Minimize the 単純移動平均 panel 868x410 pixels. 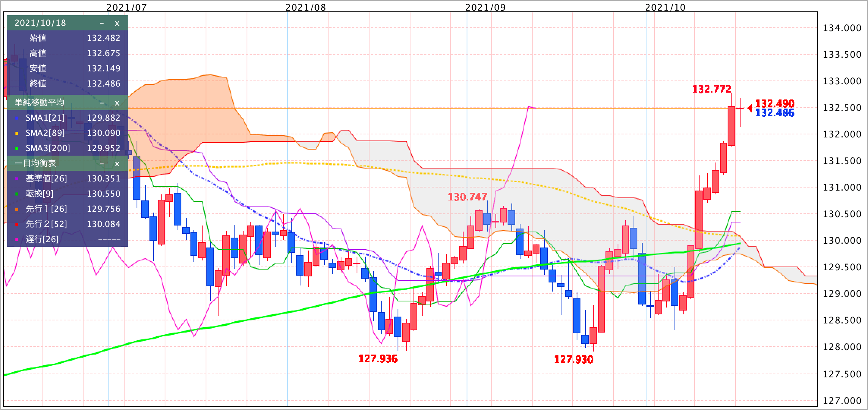coord(102,103)
